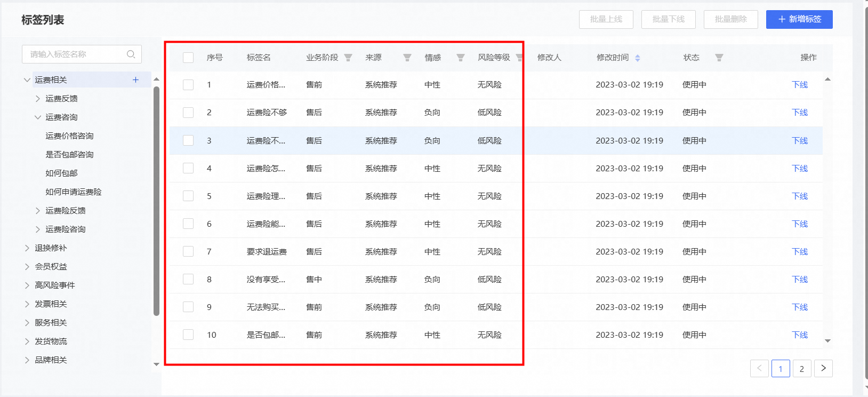Click the tree panel scroll-down arrow
Screen dimensions: 868x397
(156, 364)
